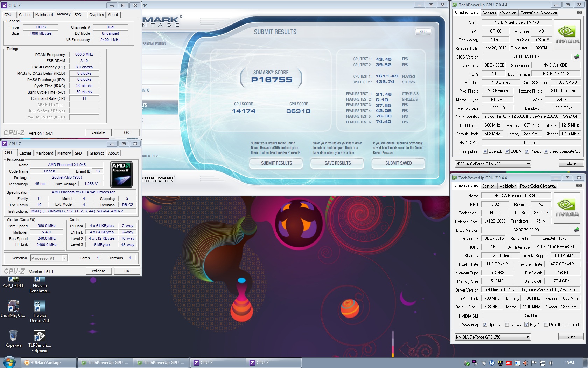
Task: Click the NVIDIA logo in the GTX 470 window
Action: click(567, 35)
